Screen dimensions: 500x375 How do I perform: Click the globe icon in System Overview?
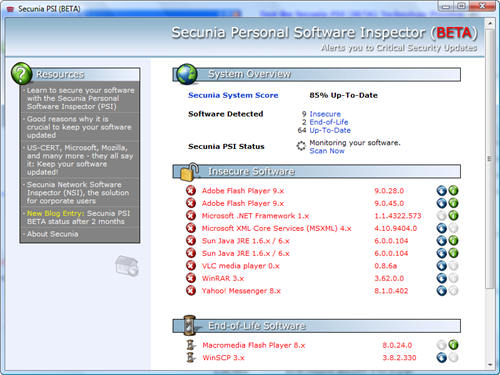pos(187,74)
